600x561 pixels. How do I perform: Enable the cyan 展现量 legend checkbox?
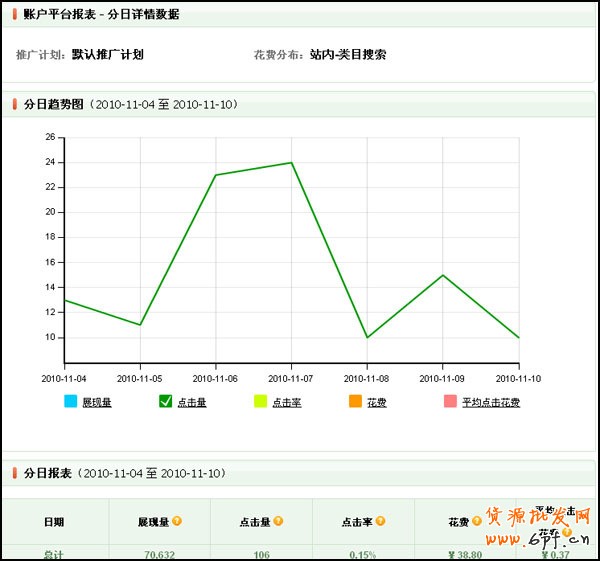70,402
